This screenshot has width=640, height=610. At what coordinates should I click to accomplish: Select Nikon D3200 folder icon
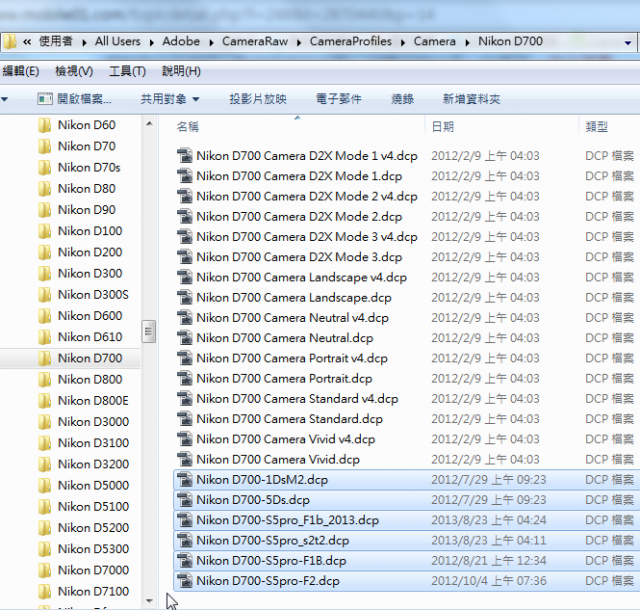44,465
